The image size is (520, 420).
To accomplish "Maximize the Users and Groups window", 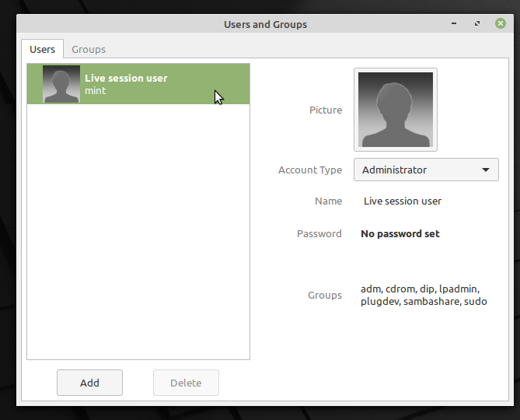I will coord(480,24).
